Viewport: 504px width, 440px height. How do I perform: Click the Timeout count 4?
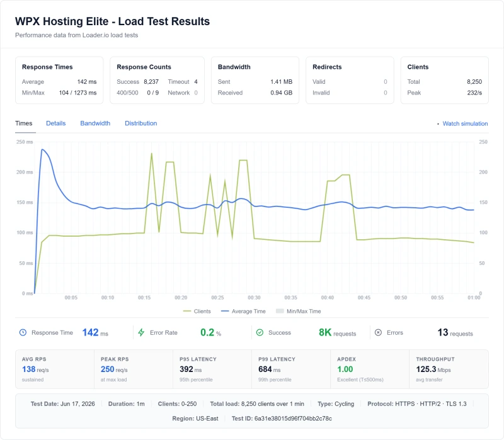click(196, 82)
